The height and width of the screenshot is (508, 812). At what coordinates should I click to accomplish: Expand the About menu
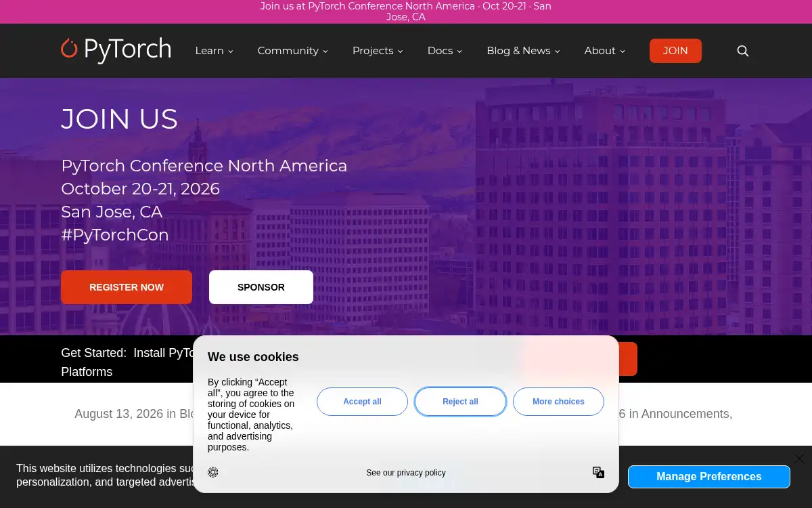point(604,51)
